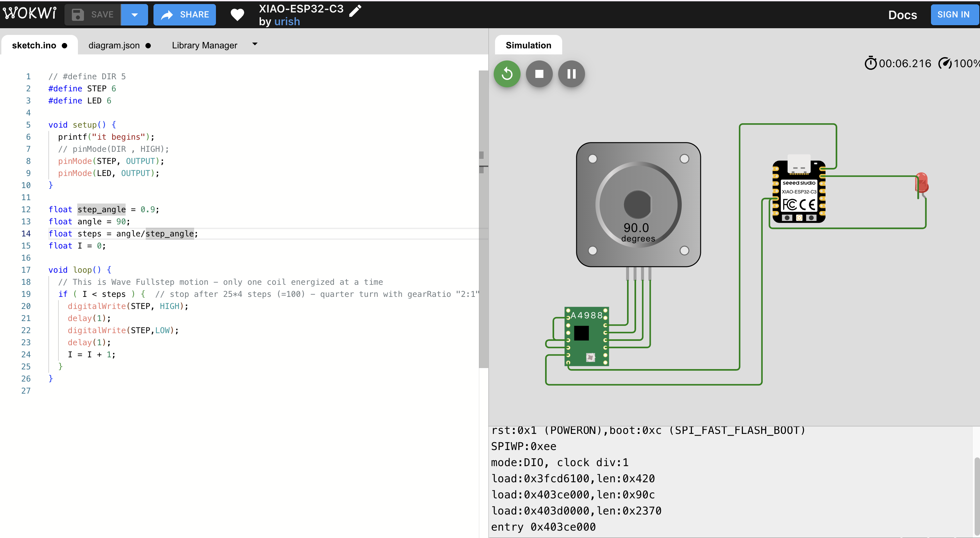Click the Wokwi logo
The image size is (980, 538).
click(30, 14)
